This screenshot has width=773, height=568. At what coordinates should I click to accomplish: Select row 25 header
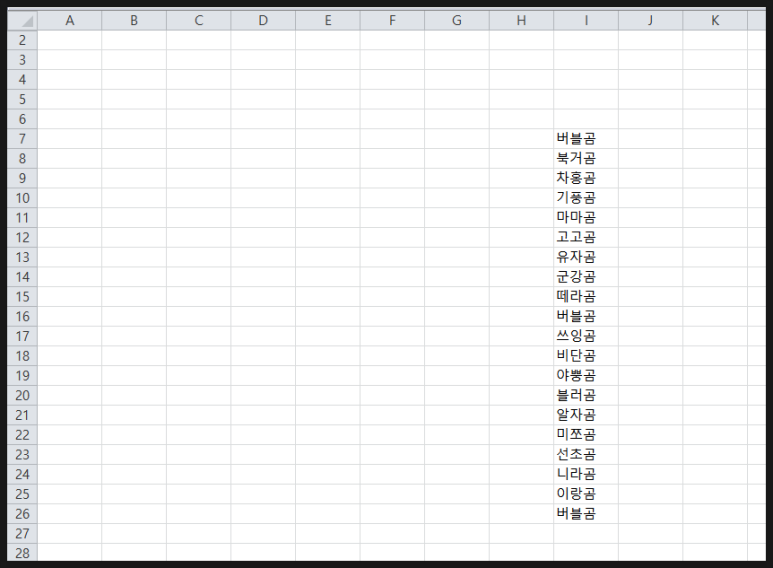[22, 494]
